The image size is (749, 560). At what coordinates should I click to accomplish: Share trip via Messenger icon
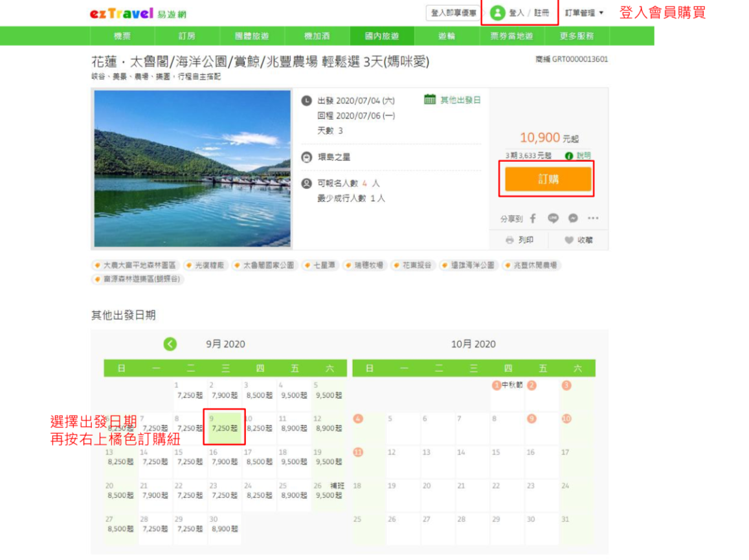pyautogui.click(x=573, y=218)
